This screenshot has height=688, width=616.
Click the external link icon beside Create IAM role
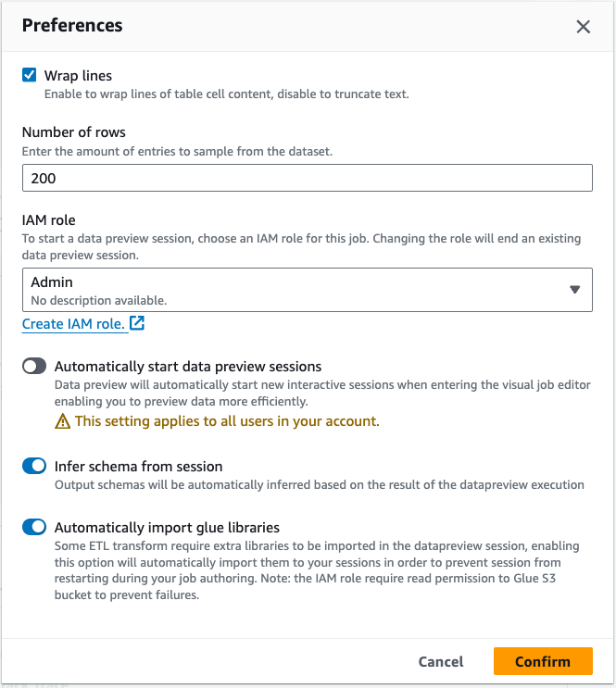click(137, 323)
